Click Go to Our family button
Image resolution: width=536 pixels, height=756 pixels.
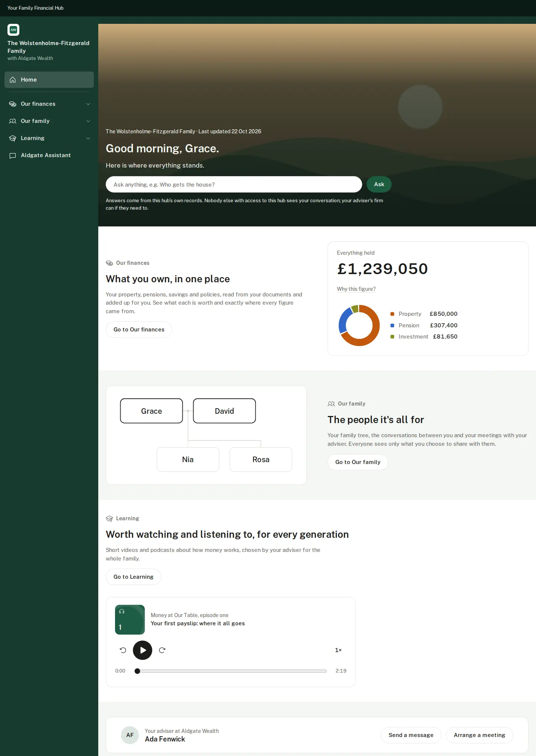point(358,462)
